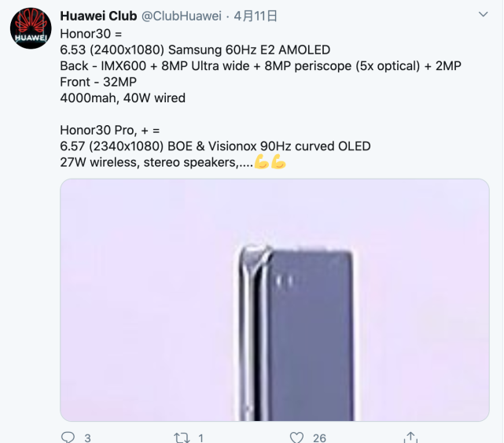Click the retweet arrows icon

pyautogui.click(x=182, y=437)
